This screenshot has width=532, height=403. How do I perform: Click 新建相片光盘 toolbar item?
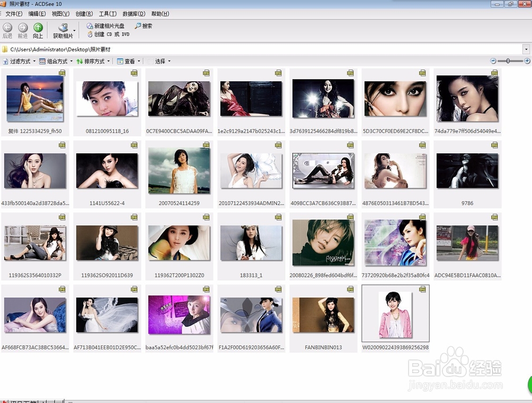point(105,26)
